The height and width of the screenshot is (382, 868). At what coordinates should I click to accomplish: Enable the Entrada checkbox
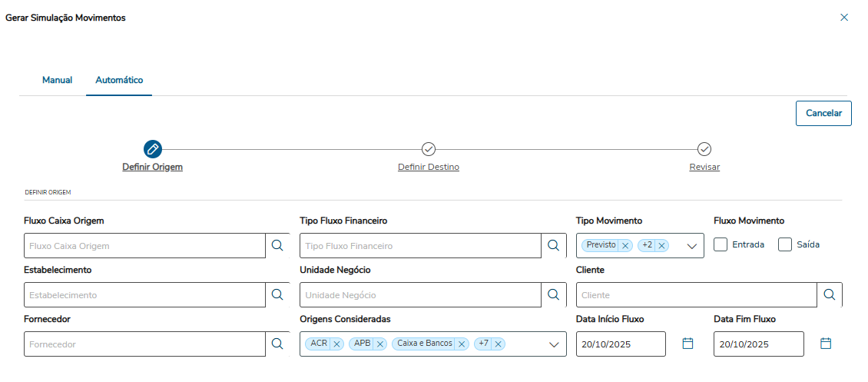click(721, 244)
